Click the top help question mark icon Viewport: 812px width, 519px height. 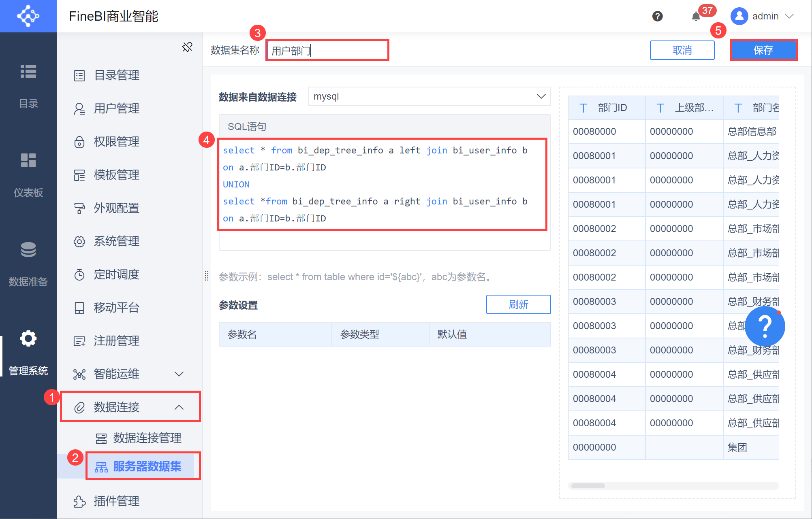[x=657, y=16]
